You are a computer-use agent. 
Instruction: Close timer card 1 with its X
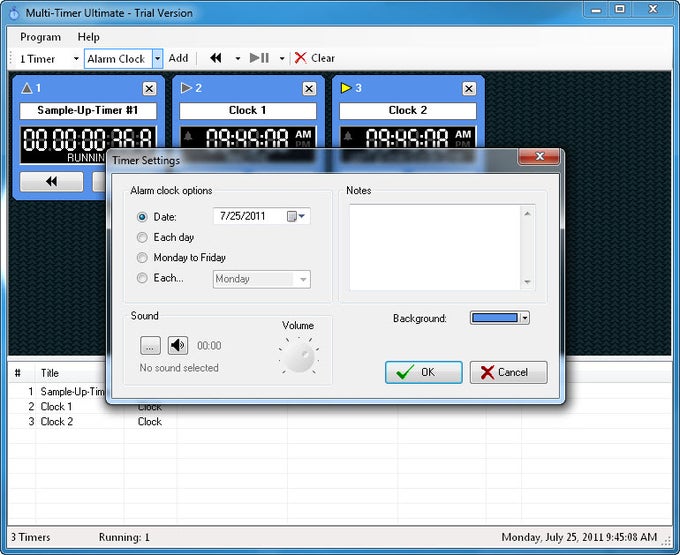point(149,88)
